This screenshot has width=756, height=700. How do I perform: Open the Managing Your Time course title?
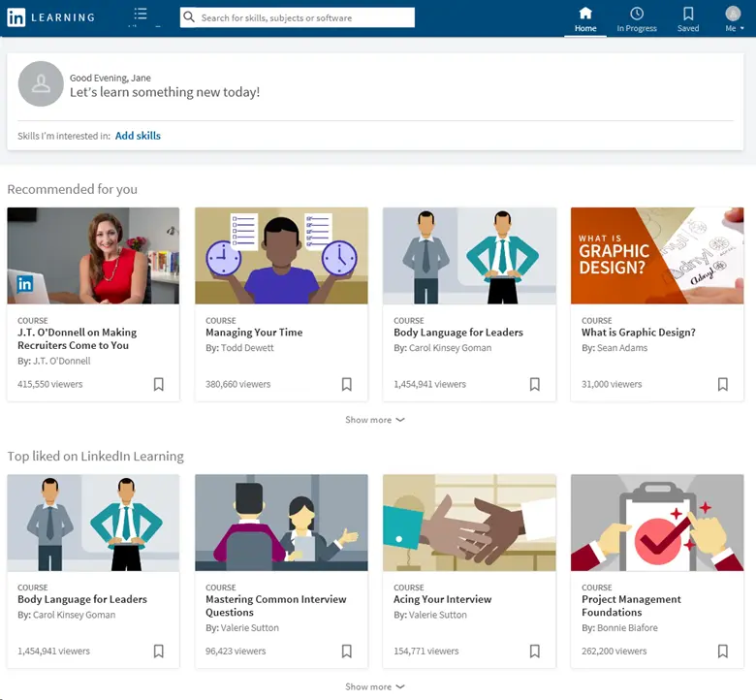254,333
